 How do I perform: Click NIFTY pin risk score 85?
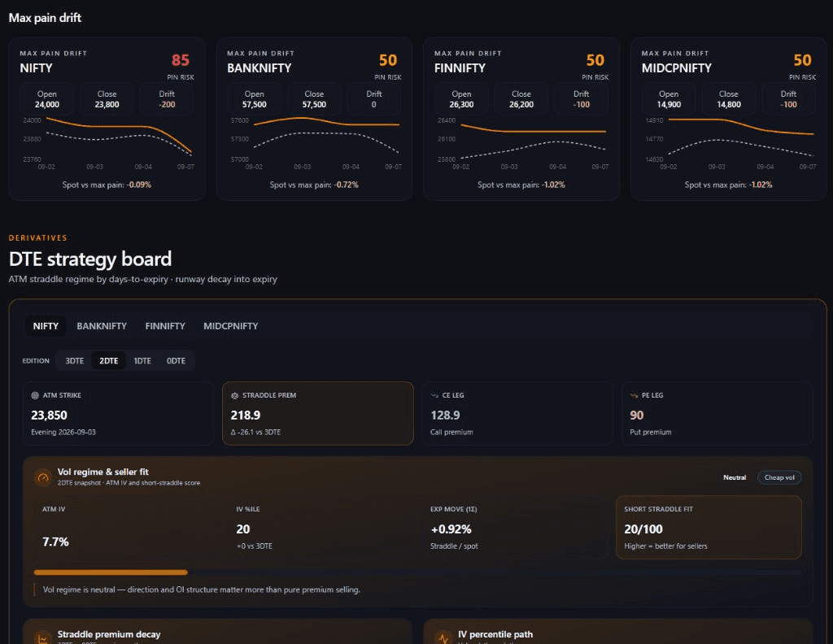point(180,60)
